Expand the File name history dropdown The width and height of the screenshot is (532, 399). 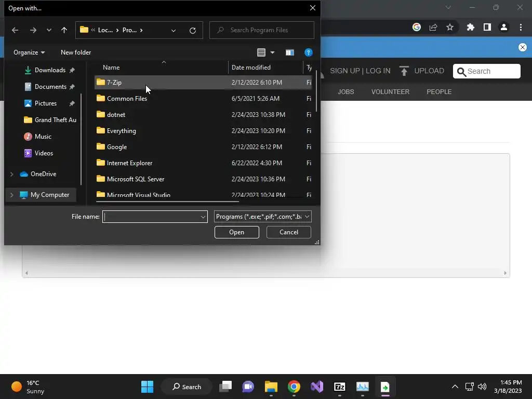pos(203,217)
